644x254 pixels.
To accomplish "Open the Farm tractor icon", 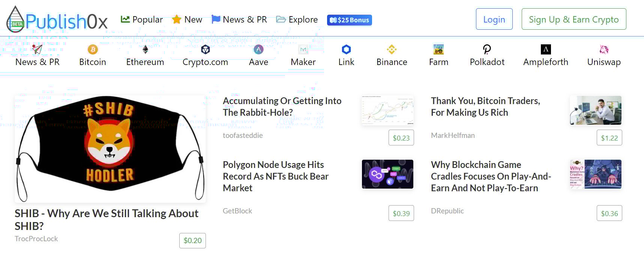I will point(438,49).
